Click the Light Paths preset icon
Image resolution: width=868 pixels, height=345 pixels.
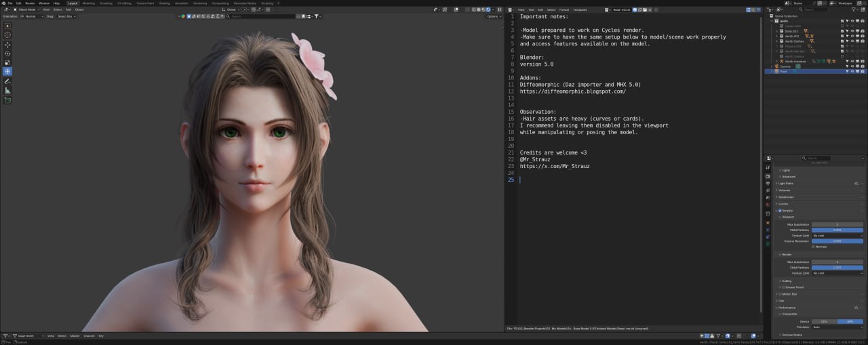pos(856,183)
